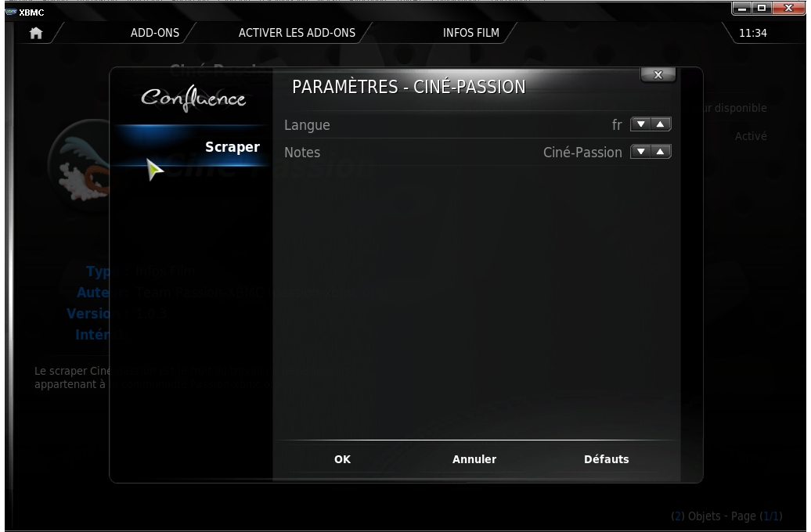Confirm settings with OK button
811x532 pixels.
point(342,459)
